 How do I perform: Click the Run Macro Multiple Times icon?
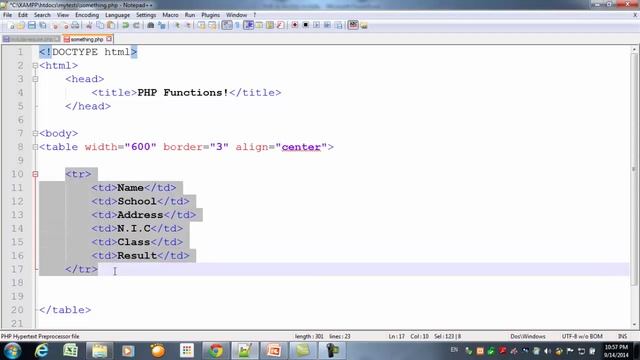pos(327,25)
